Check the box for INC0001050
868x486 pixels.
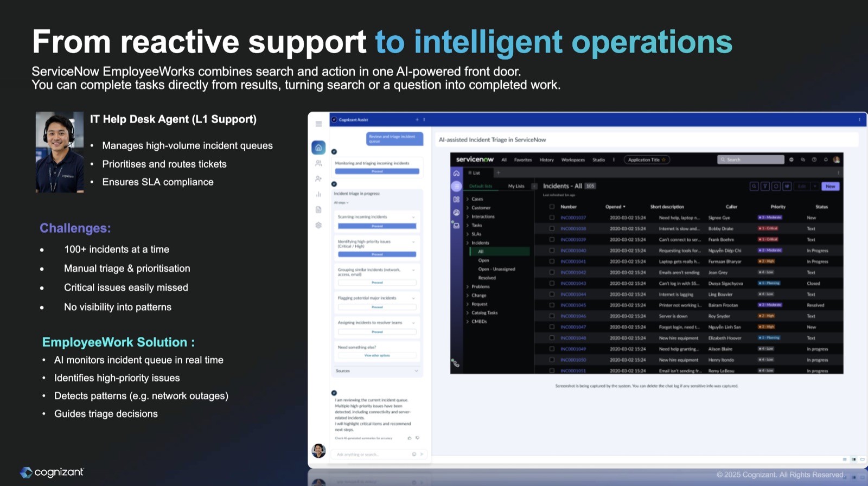point(552,360)
